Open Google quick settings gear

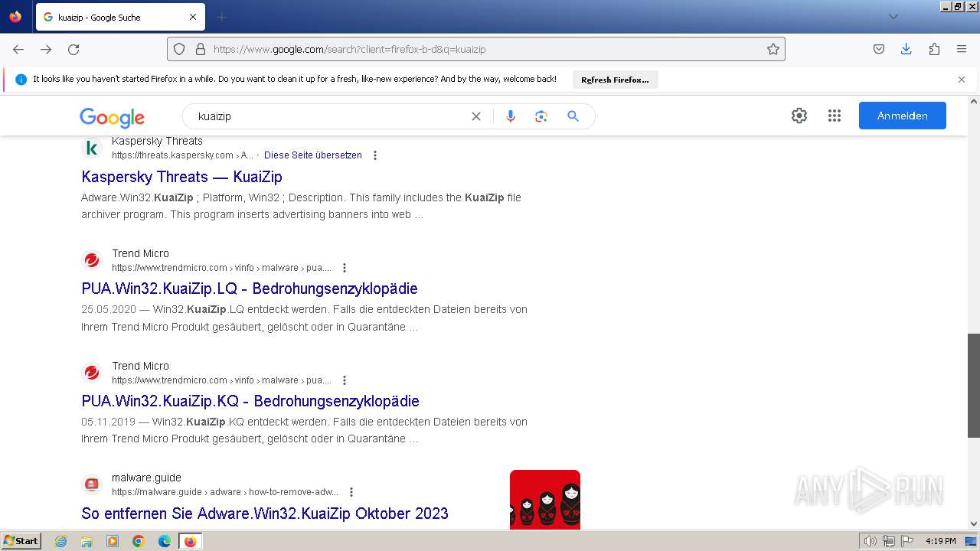tap(799, 116)
